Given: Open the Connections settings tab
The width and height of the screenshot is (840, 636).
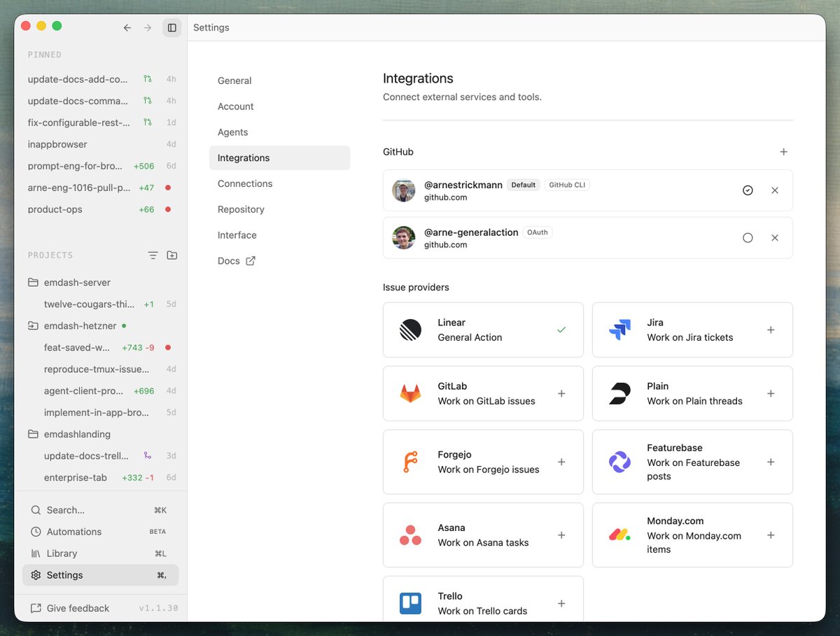Looking at the screenshot, I should (279, 183).
